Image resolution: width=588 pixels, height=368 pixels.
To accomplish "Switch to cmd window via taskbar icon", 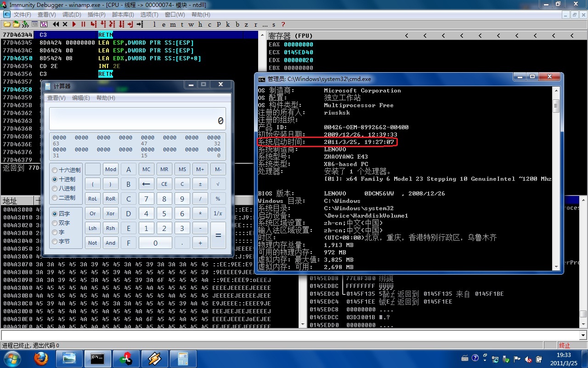I will (97, 358).
